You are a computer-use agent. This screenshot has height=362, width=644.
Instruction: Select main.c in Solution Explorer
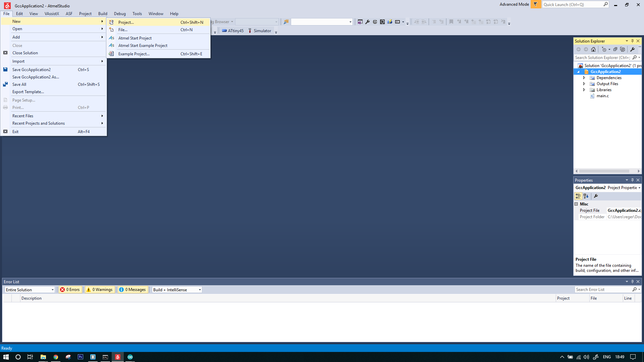point(602,96)
